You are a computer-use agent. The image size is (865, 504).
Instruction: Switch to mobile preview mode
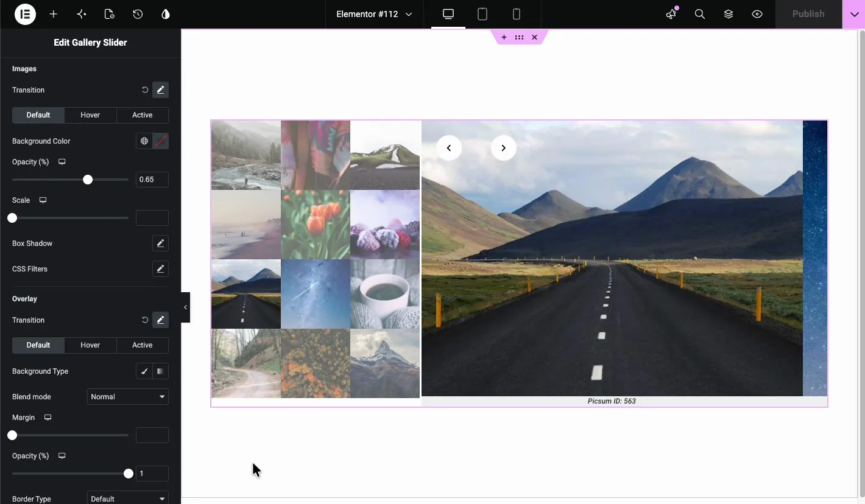click(517, 14)
